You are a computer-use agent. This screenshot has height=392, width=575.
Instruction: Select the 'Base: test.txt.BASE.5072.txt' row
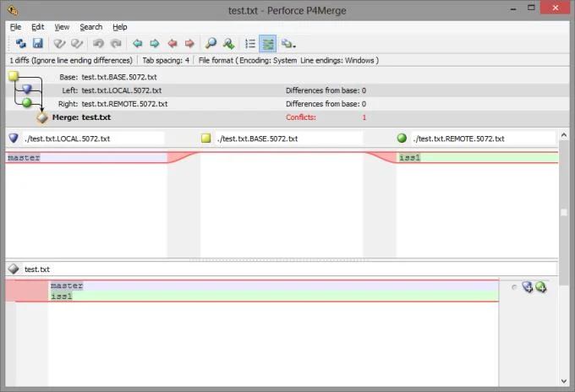coord(287,77)
